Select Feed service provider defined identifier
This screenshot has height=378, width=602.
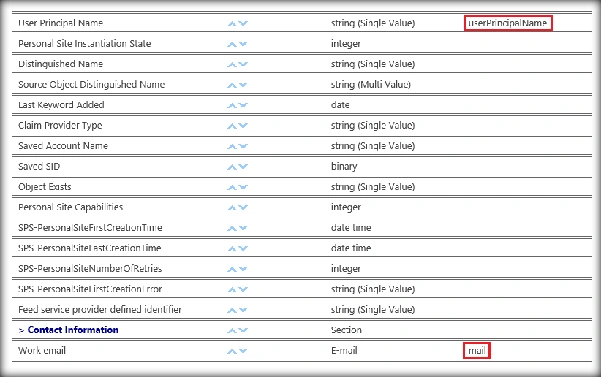pos(99,309)
